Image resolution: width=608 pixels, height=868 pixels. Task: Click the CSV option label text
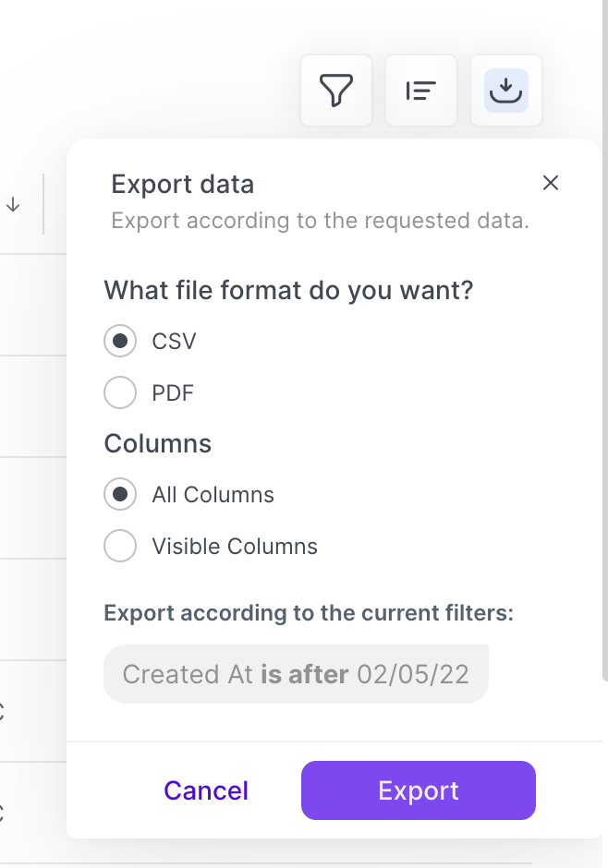coord(174,342)
